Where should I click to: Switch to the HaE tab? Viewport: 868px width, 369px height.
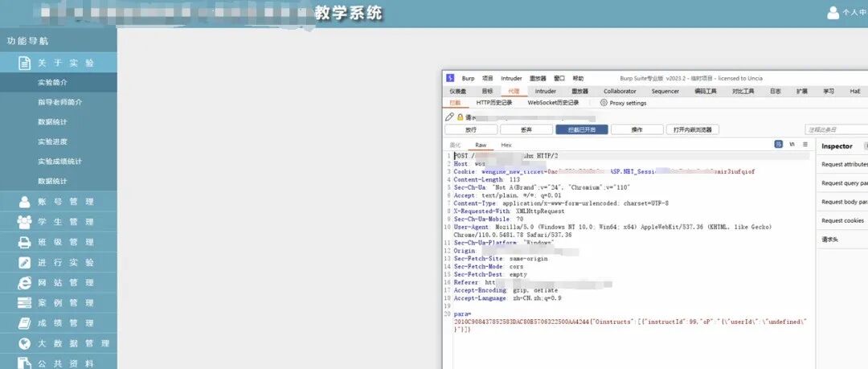point(854,92)
